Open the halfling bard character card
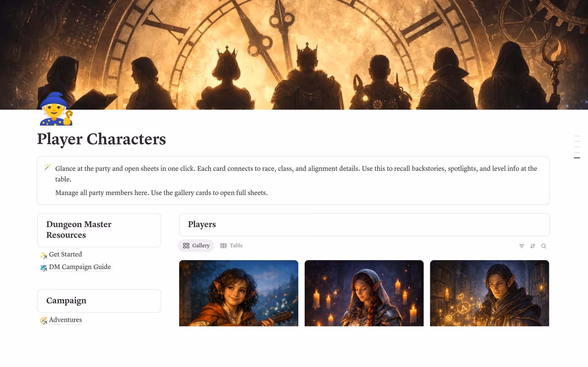Image resolution: width=588 pixels, height=367 pixels. (x=239, y=293)
